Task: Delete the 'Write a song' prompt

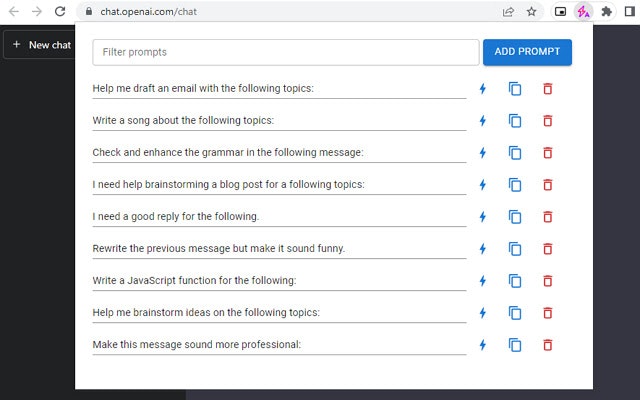Action: point(548,120)
